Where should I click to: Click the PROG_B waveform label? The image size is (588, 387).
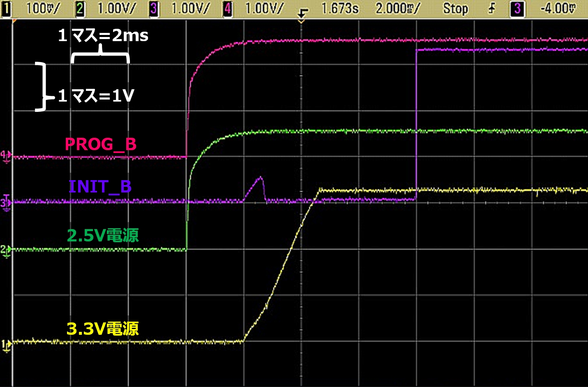coord(101,144)
